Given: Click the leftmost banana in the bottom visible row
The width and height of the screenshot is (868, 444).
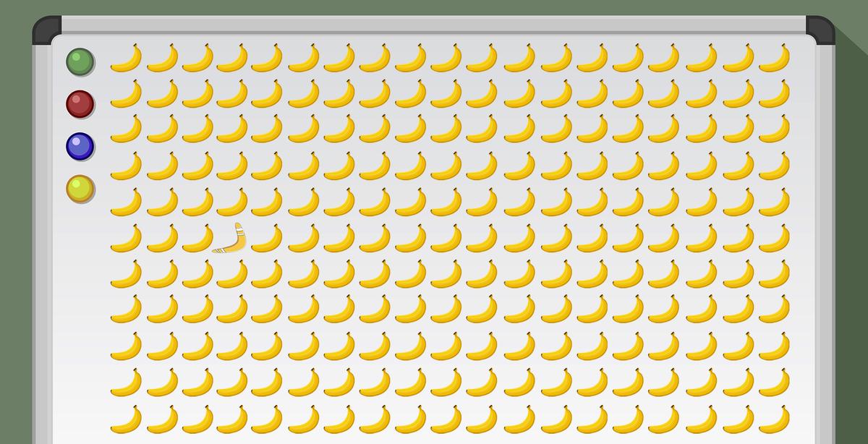Looking at the screenshot, I should [x=126, y=419].
